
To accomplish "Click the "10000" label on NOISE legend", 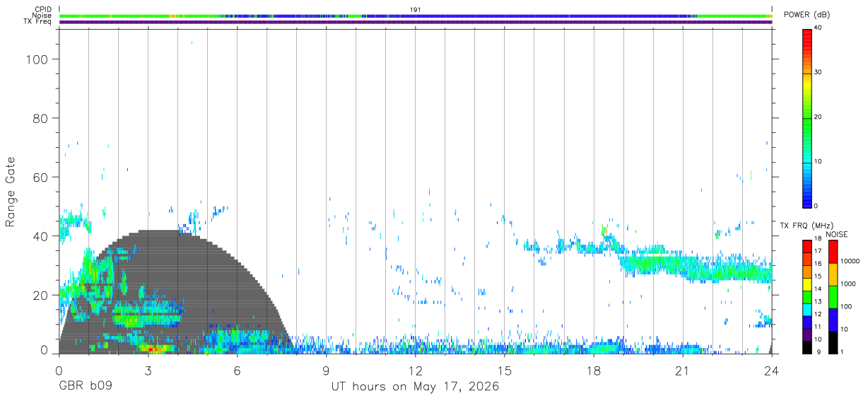I will click(850, 261).
